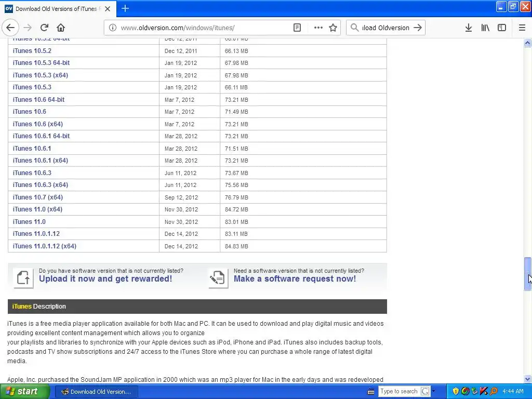
Task: Open iTunes 10.6 64-bit link
Action: [x=38, y=99]
